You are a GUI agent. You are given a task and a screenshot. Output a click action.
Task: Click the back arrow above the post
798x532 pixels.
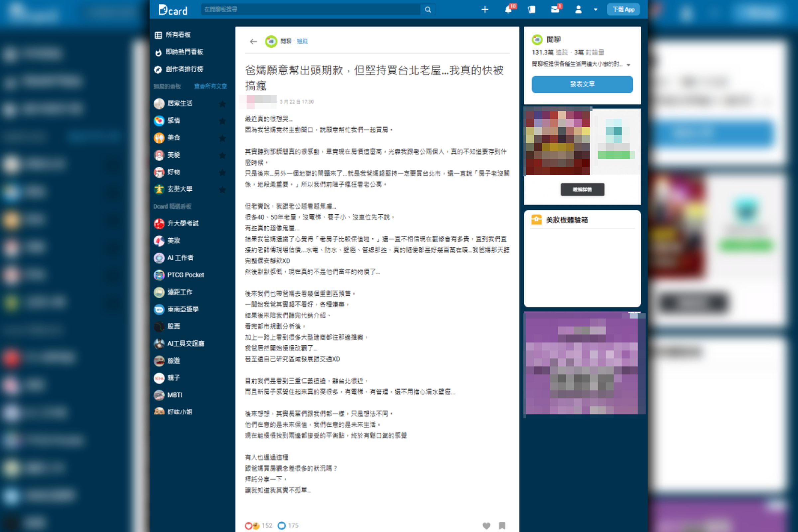tap(253, 42)
